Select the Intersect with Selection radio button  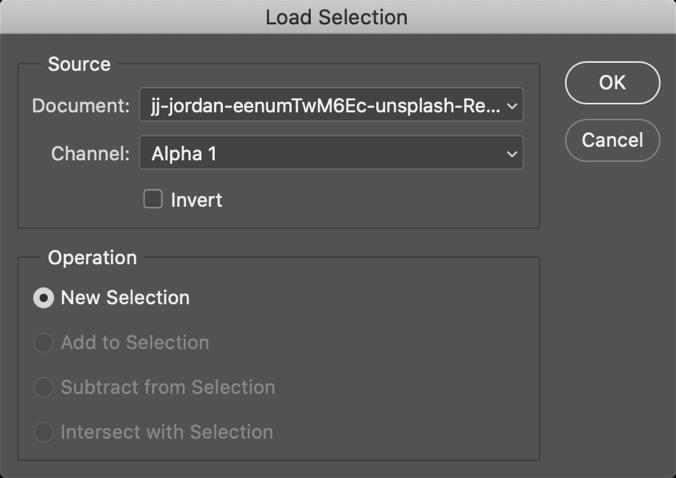coord(44,432)
